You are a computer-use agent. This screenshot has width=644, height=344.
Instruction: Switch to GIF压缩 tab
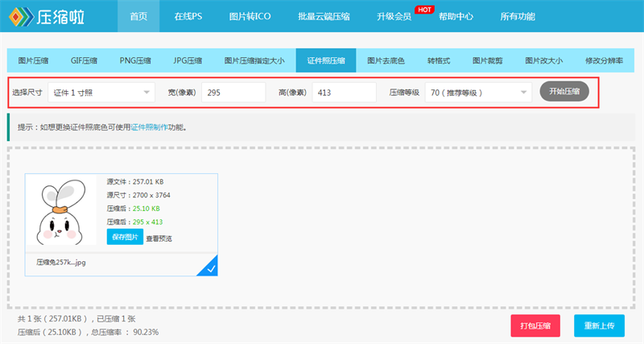pyautogui.click(x=84, y=60)
